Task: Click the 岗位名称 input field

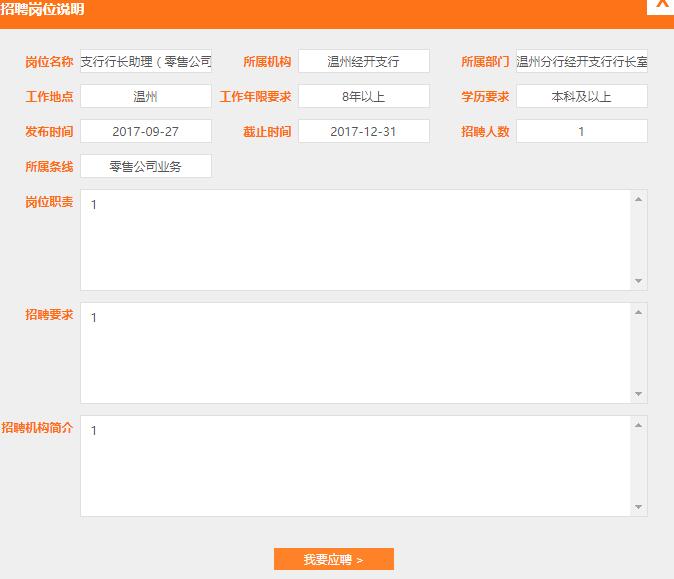Action: pyautogui.click(x=146, y=61)
